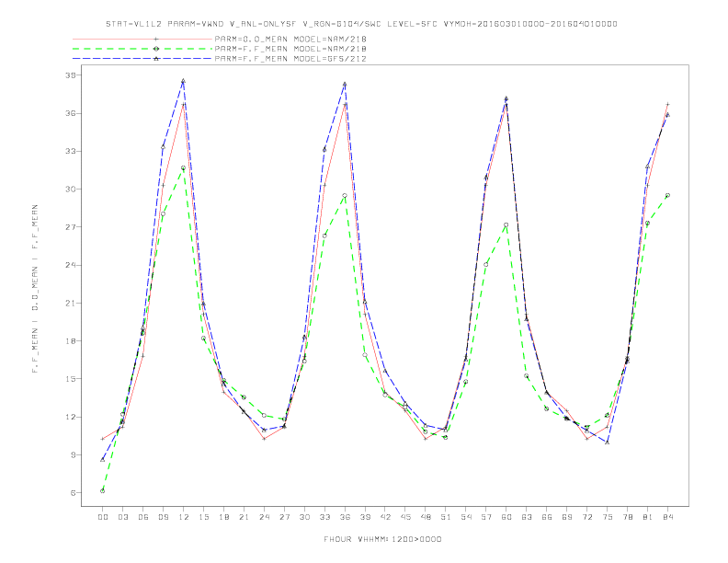
Task: Click green circle data point at hour 84
Action: point(667,196)
